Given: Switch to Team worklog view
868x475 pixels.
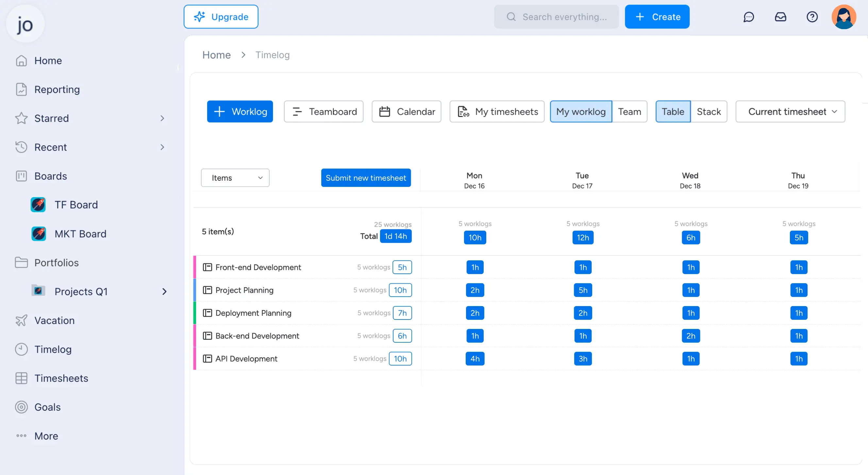Looking at the screenshot, I should point(629,111).
